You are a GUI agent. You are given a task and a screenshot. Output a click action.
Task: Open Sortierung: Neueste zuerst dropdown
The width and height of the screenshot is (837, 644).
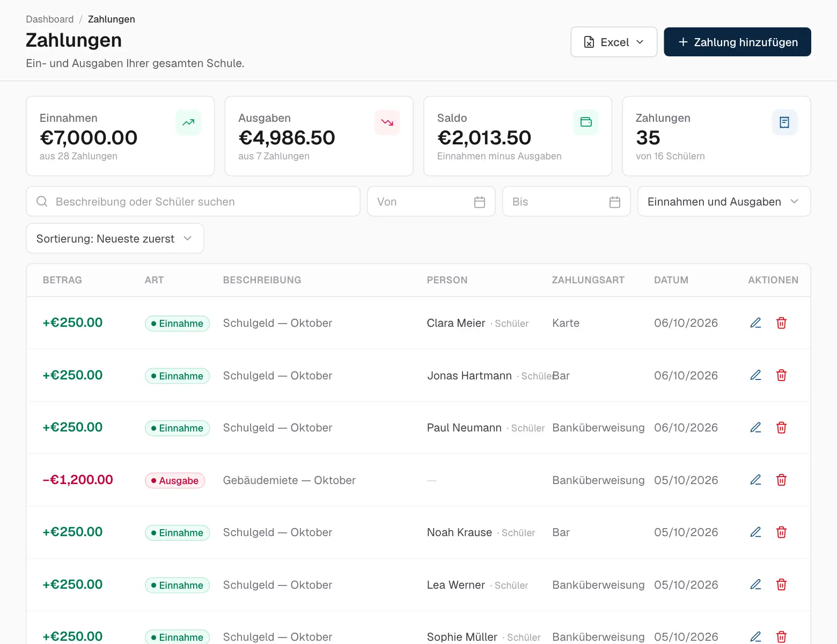(115, 238)
